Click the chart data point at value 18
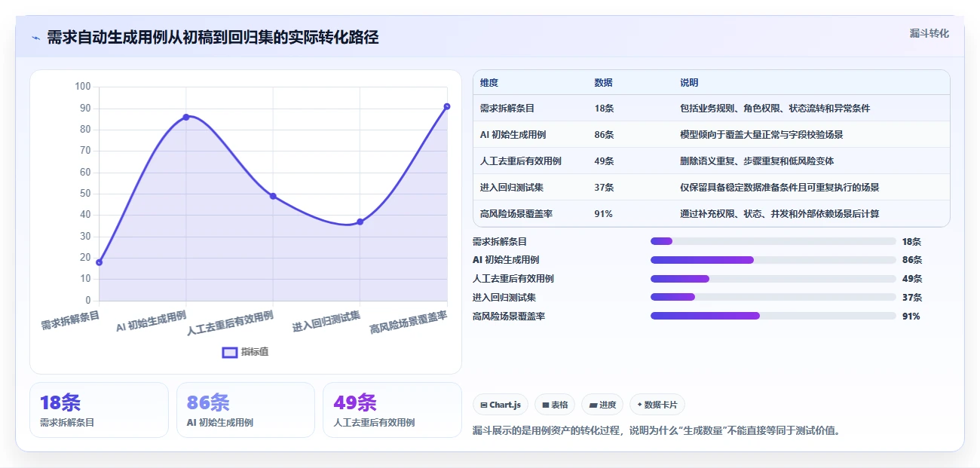 (x=100, y=262)
